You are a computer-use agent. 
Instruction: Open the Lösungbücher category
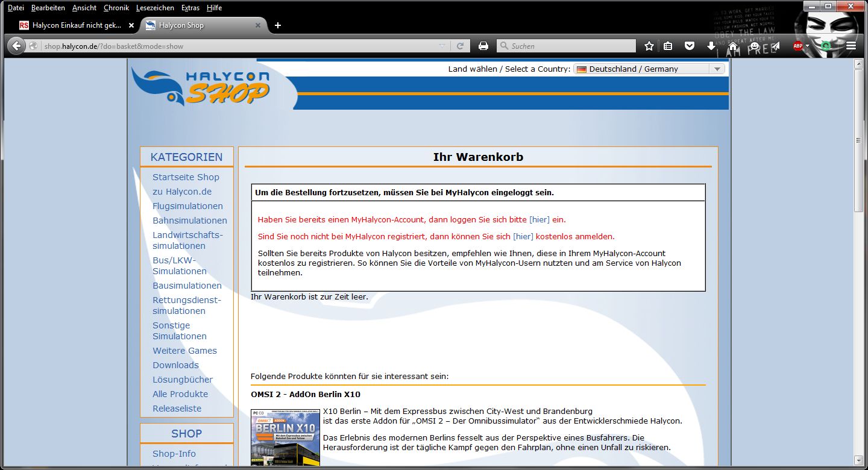(x=183, y=380)
